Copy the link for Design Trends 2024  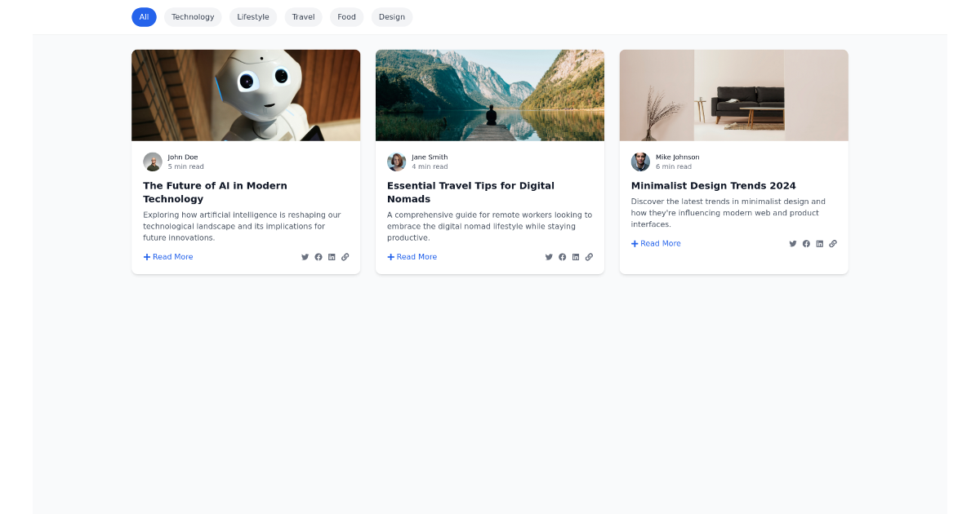coord(833,243)
